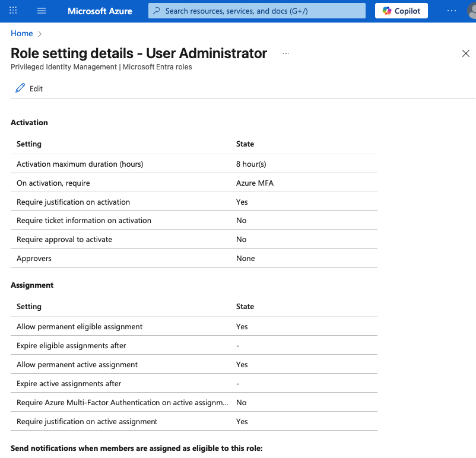Open the hamburger portal menu
Screen dimensions: 476x458
(x=42, y=11)
